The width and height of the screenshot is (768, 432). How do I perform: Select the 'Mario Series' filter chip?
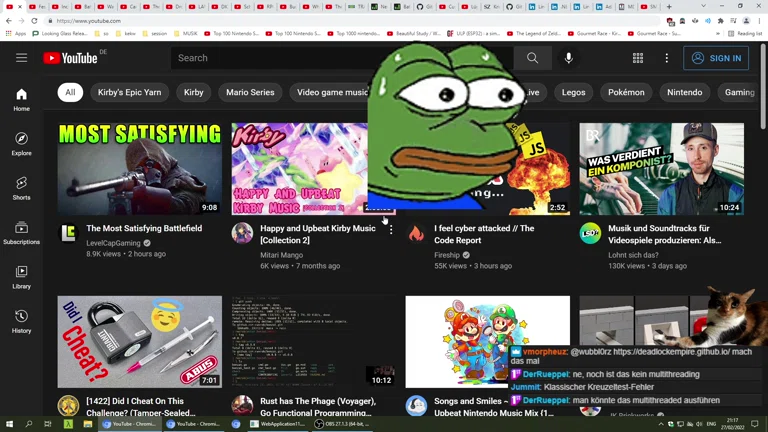(x=250, y=92)
